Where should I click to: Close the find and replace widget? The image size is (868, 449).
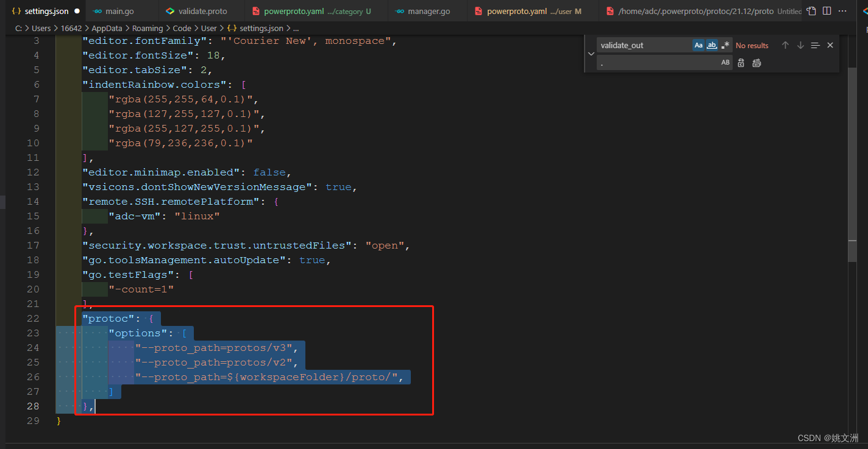tap(830, 44)
